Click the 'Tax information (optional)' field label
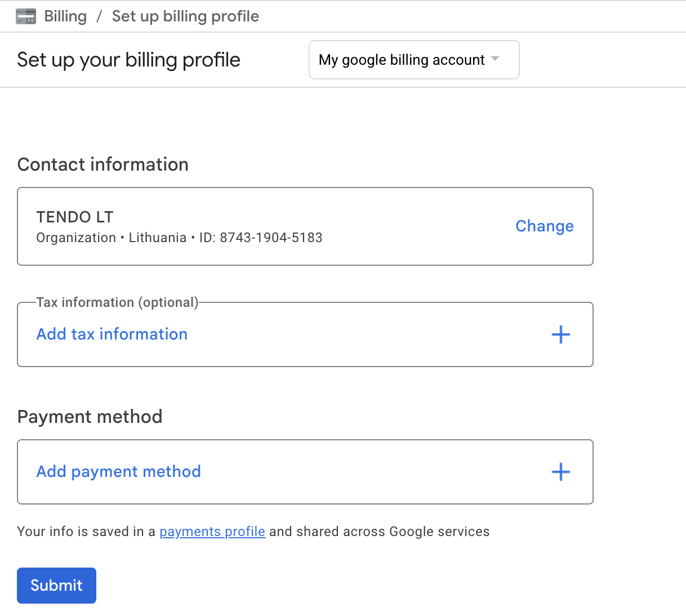The height and width of the screenshot is (616, 686). click(117, 302)
